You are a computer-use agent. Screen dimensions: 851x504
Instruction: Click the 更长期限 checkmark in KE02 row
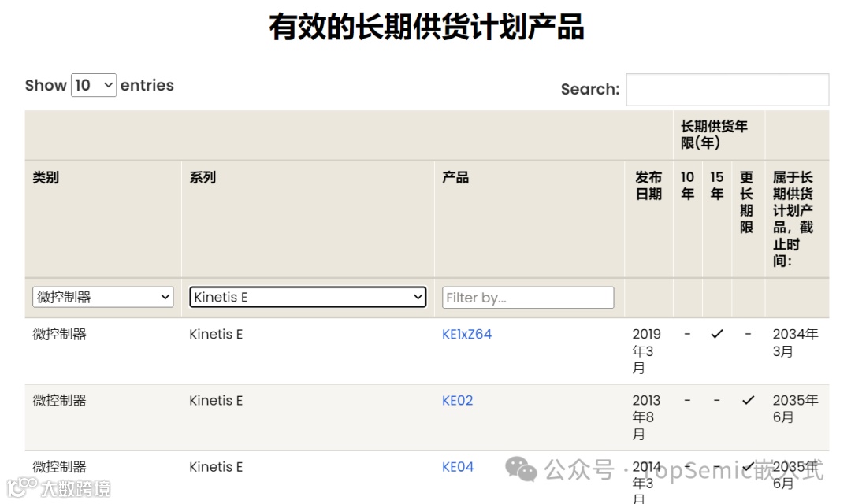[x=749, y=400]
